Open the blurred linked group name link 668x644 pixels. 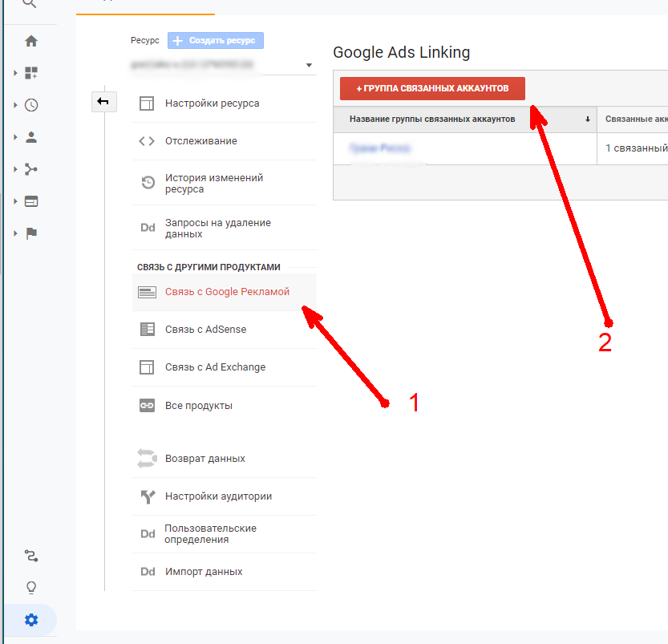coord(379,148)
